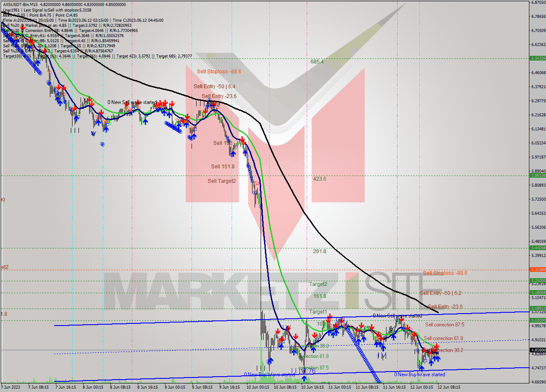Click the 'Sell Entry -50 | 5.2' label
Screen dimensions: 546x392
[x=441, y=293]
